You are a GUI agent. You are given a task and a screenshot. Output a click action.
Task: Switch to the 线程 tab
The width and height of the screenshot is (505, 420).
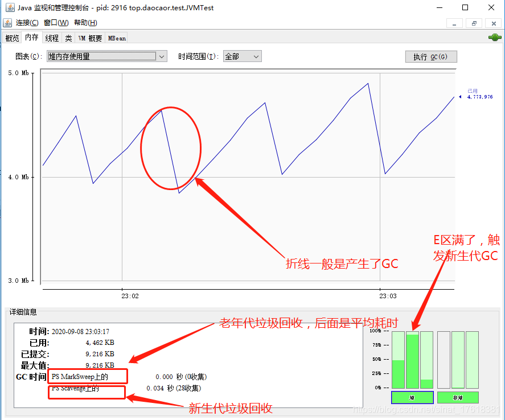tap(52, 38)
